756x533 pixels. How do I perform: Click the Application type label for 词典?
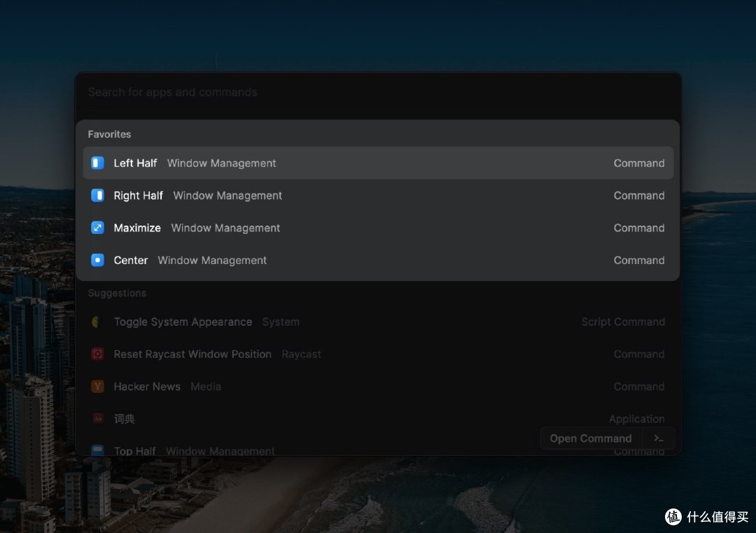(x=636, y=419)
